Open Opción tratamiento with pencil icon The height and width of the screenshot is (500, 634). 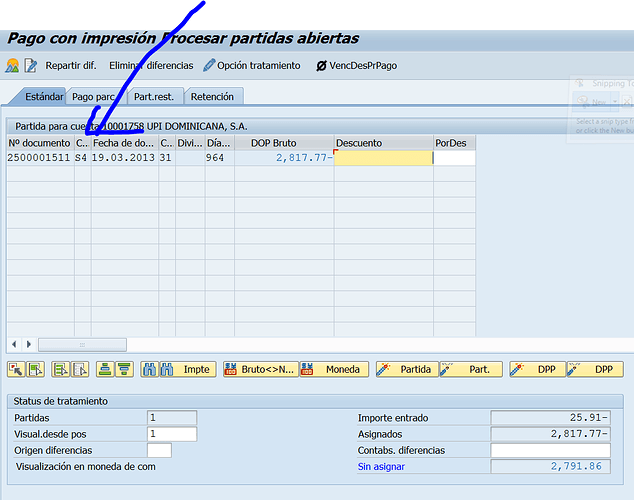pyautogui.click(x=251, y=65)
